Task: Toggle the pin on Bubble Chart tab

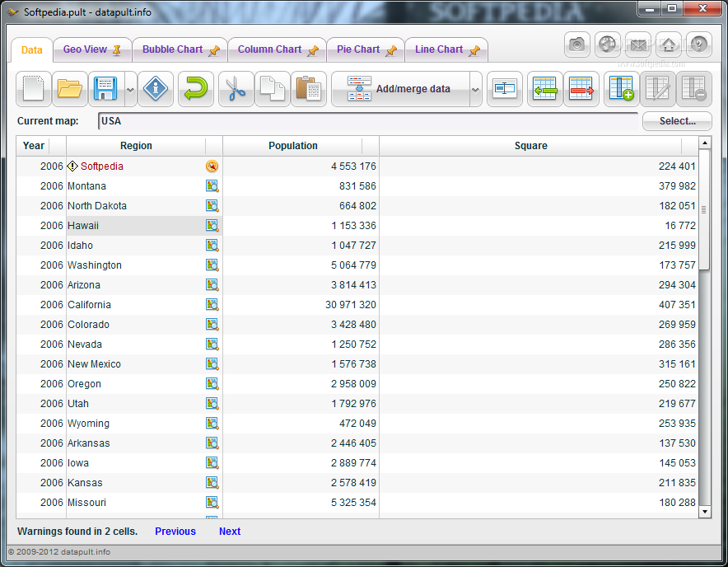Action: [x=214, y=50]
